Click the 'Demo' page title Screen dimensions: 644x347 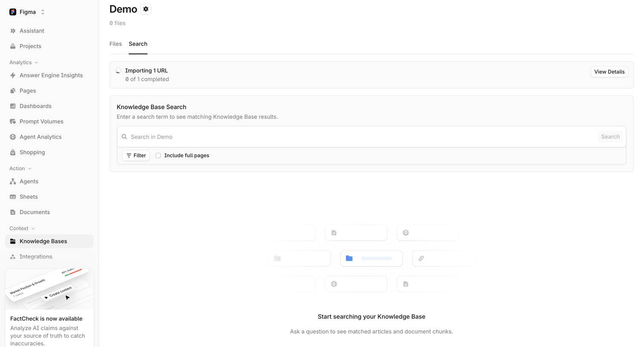pyautogui.click(x=123, y=9)
